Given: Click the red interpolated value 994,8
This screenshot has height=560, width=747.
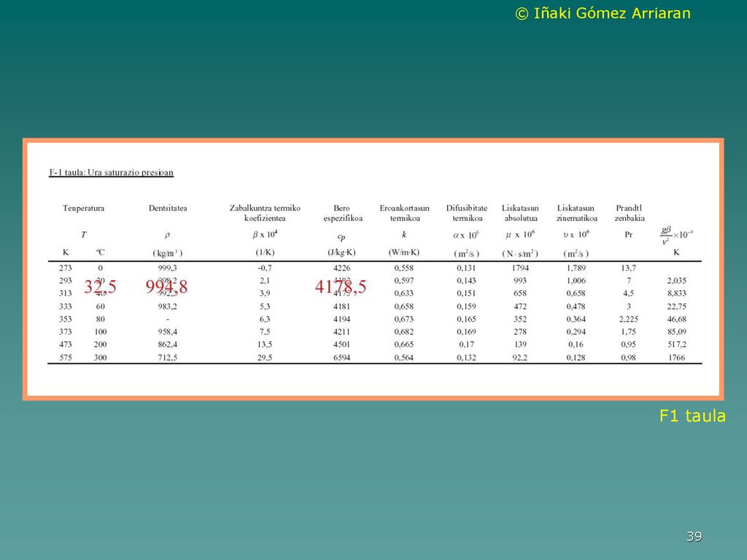Looking at the screenshot, I should [x=167, y=287].
